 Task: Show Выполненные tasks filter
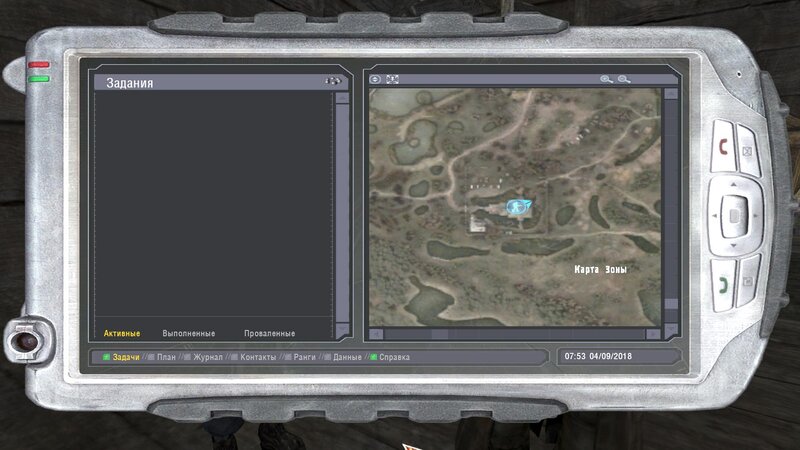(x=189, y=333)
